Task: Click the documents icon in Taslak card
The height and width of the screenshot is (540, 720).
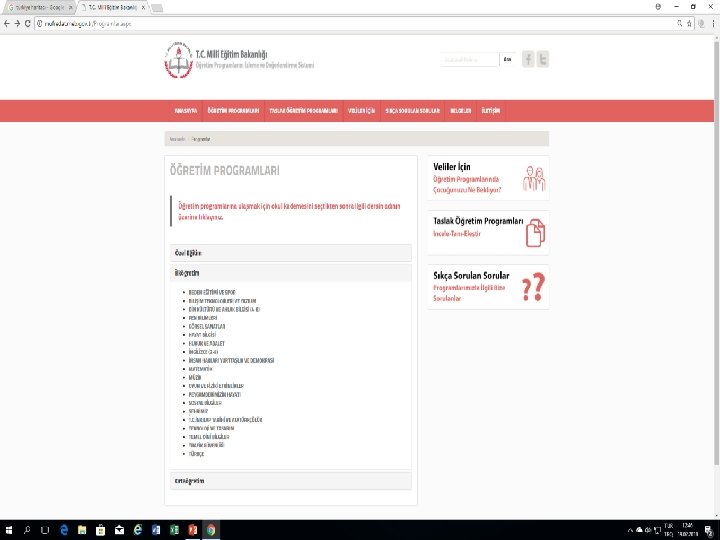Action: click(535, 233)
